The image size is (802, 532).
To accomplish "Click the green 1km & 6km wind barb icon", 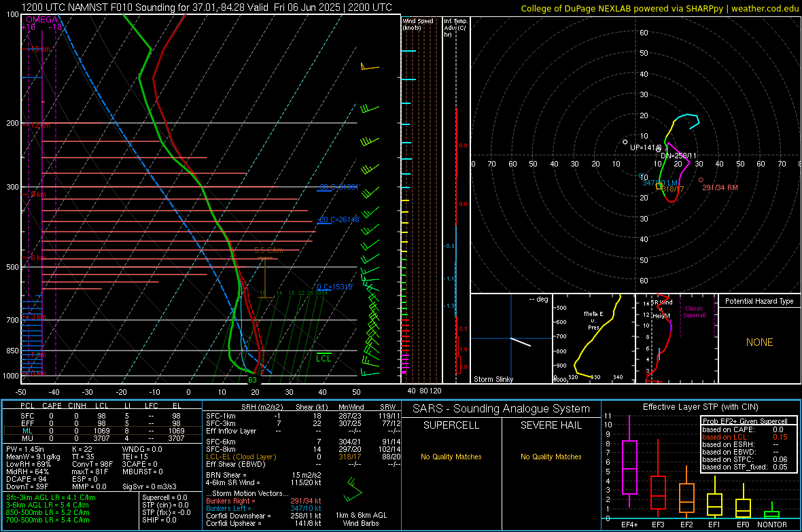I will (353, 490).
